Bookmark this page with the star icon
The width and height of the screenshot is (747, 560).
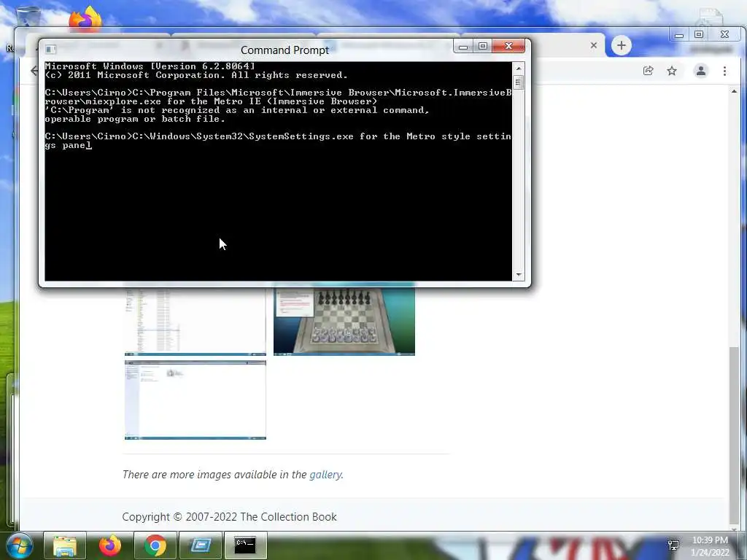[672, 71]
